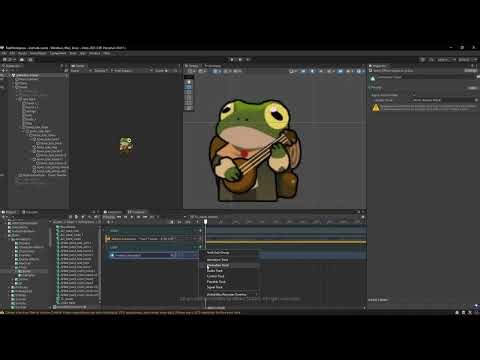Viewport: 480px width, 360px height.
Task: Select the Hand view tool in Scene overlay
Action: click(189, 82)
